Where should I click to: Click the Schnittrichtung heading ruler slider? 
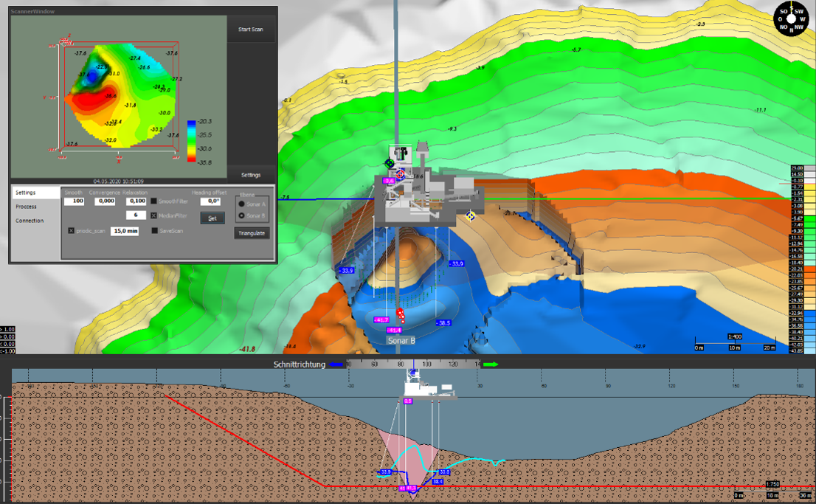(414, 365)
